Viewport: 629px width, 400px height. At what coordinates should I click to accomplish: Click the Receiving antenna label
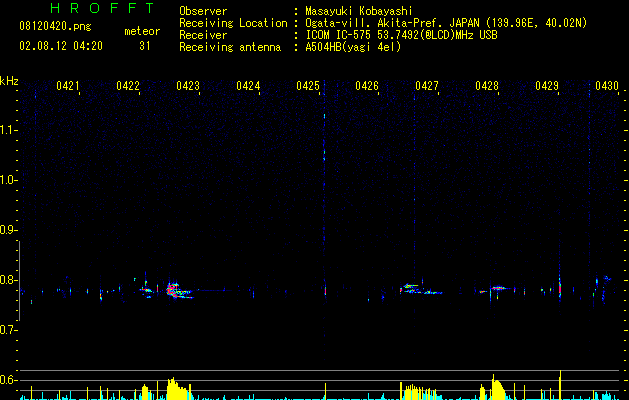pos(230,47)
